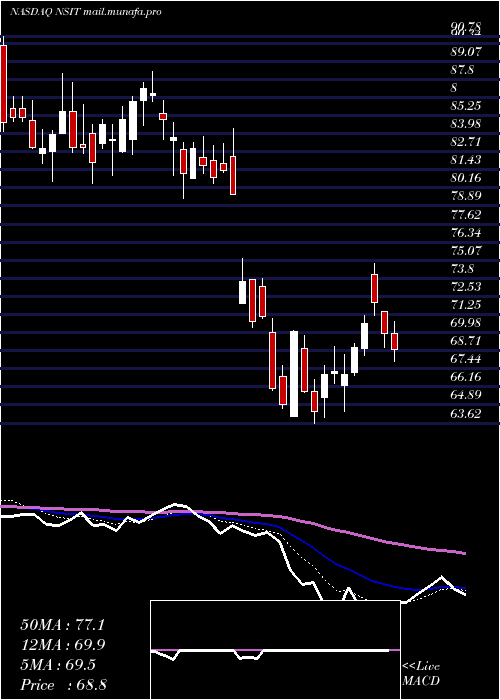Click the 50MA : 77.1 readout

pyautogui.click(x=62, y=625)
